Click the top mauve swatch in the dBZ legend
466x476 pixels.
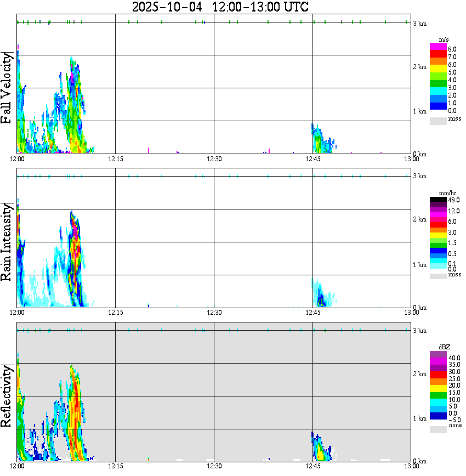(438, 354)
